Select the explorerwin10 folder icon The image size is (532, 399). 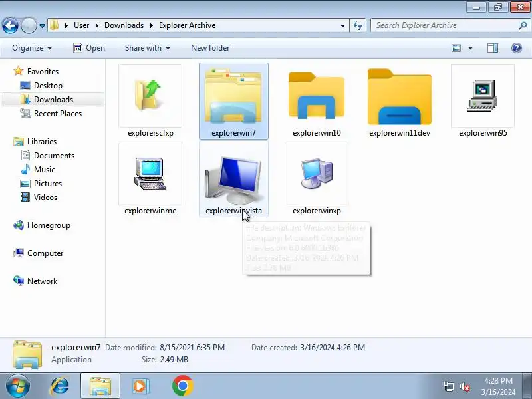tap(317, 96)
